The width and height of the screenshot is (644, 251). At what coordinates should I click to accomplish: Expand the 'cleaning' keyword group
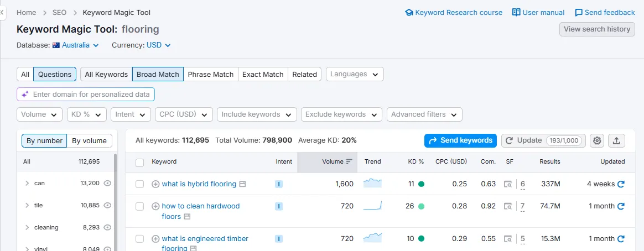click(27, 228)
